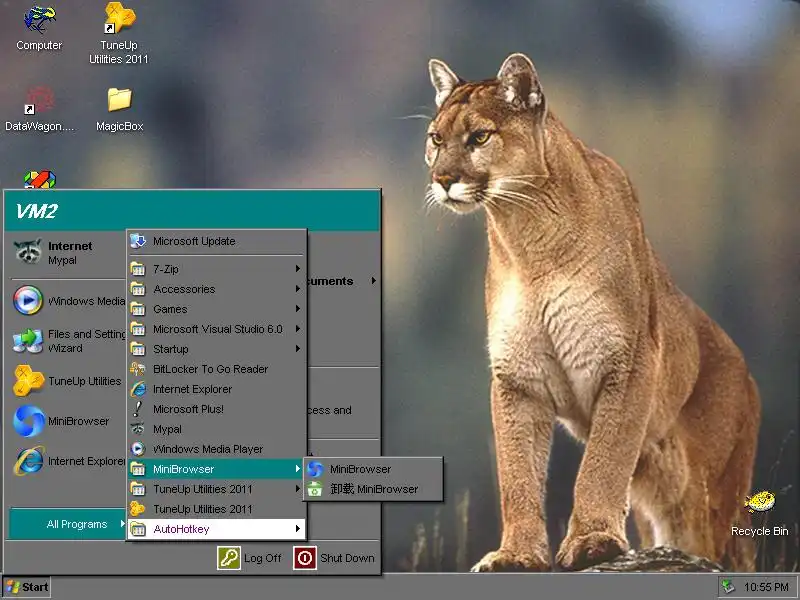Click the Files and Settings Wizard text
Image resolution: width=800 pixels, height=600 pixels.
pyautogui.click(x=86, y=341)
